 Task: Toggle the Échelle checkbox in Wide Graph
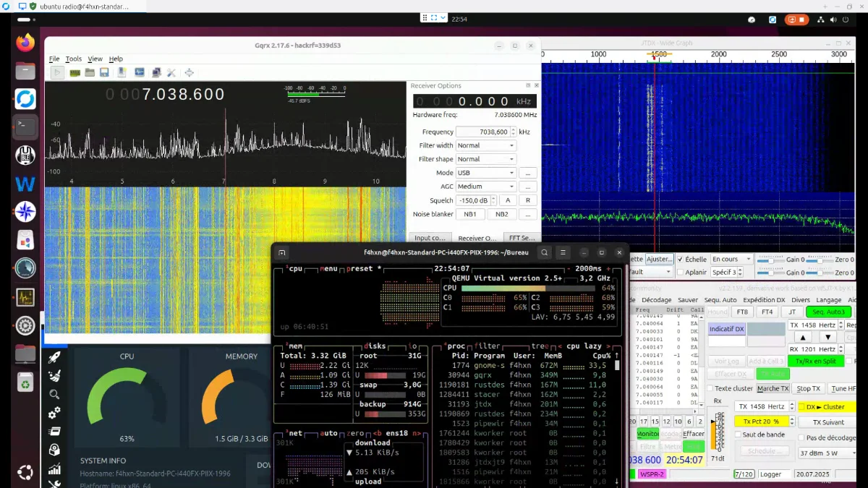pos(680,260)
